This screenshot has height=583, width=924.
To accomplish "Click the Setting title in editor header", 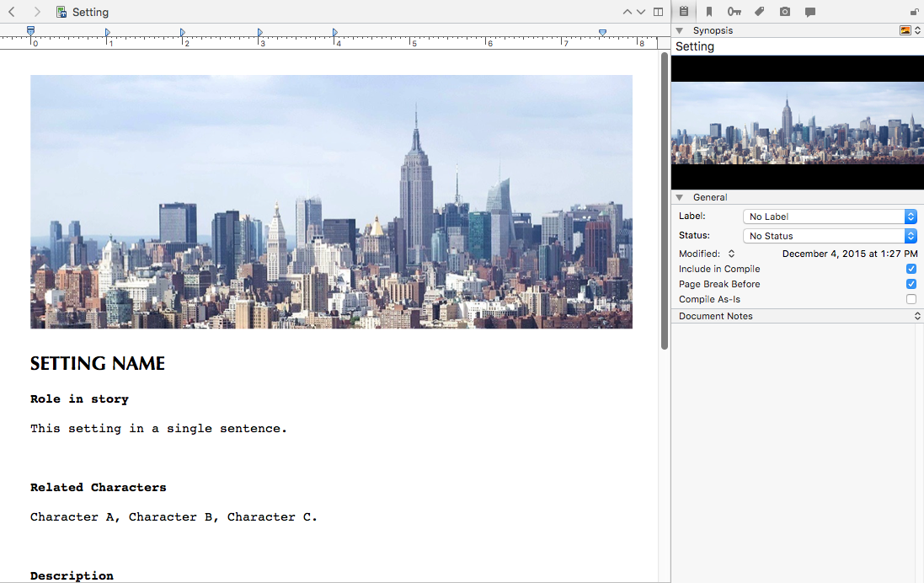I will 90,12.
